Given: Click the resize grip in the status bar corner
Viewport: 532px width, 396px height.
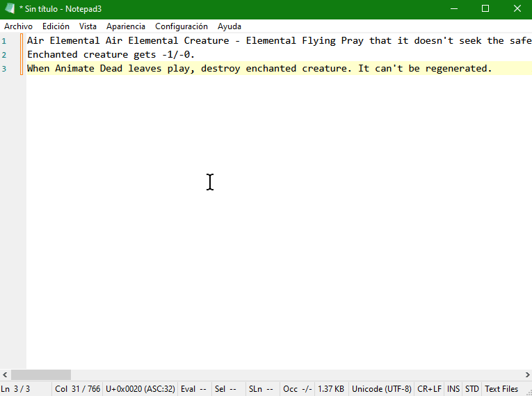Looking at the screenshot, I should click(529, 392).
